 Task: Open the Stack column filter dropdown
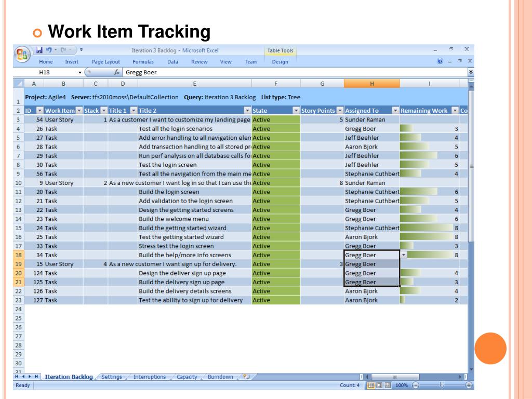pyautogui.click(x=104, y=111)
